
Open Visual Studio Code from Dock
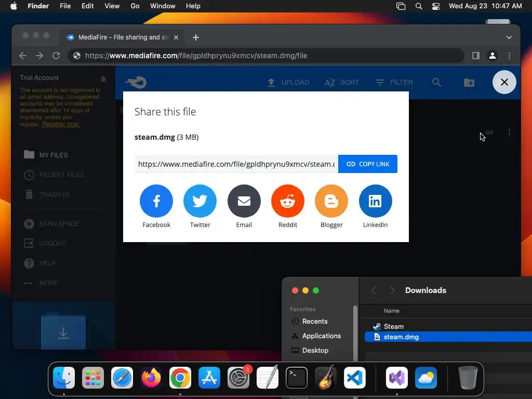tap(354, 378)
